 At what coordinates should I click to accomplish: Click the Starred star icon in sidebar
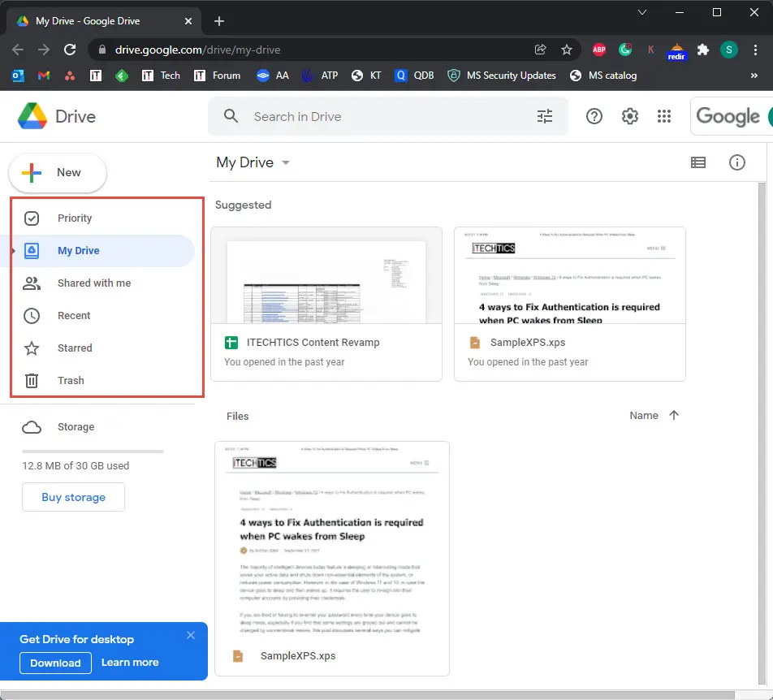32,348
